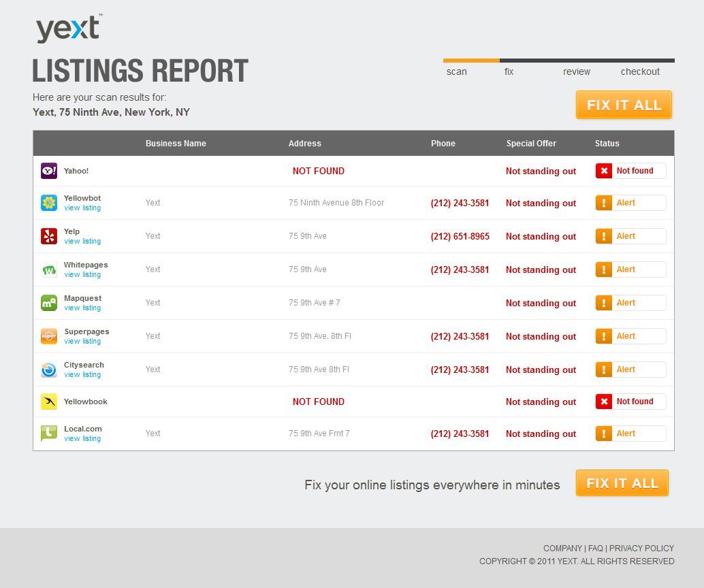Screen dimensions: 704x588
Task: Click the Alert status label for Yelp
Action: pyautogui.click(x=626, y=236)
